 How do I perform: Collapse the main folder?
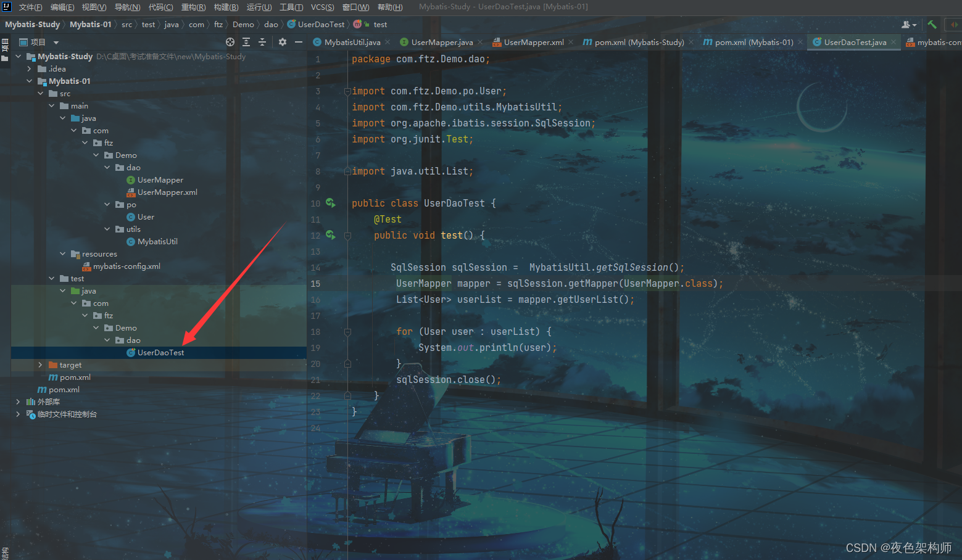(51, 106)
